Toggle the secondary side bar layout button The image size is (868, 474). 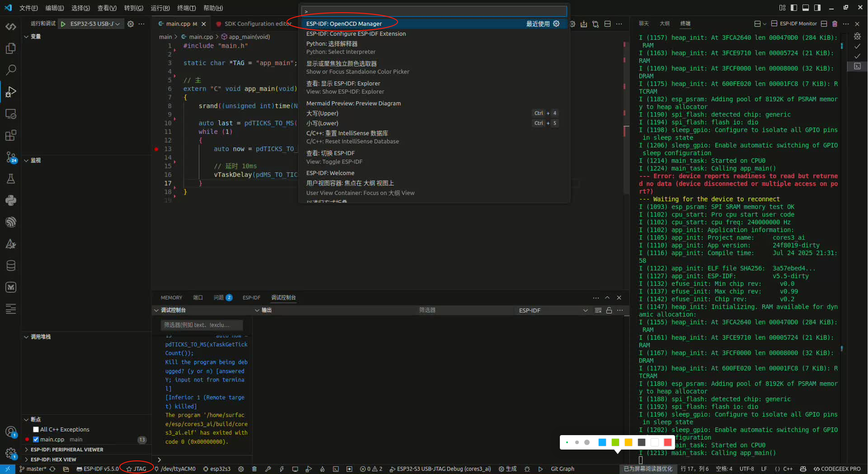[x=817, y=8]
